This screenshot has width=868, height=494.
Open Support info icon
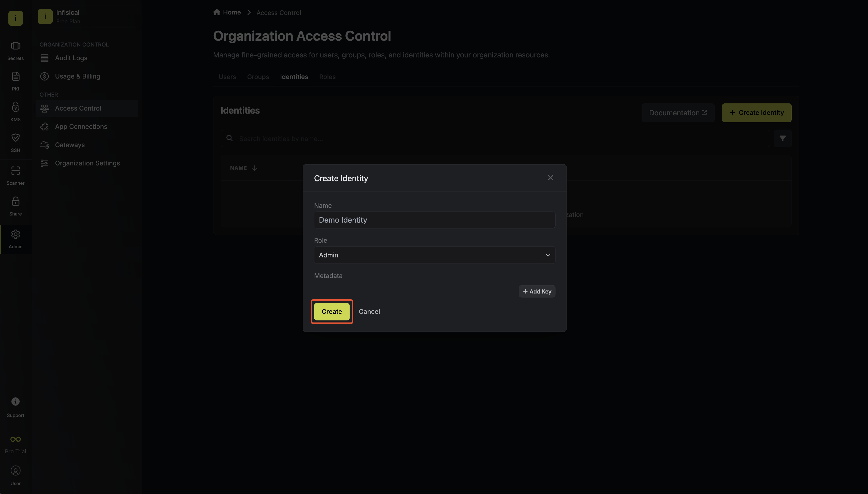pyautogui.click(x=15, y=402)
